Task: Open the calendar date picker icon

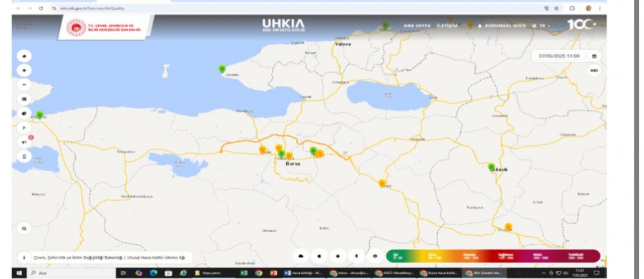Action: click(594, 56)
